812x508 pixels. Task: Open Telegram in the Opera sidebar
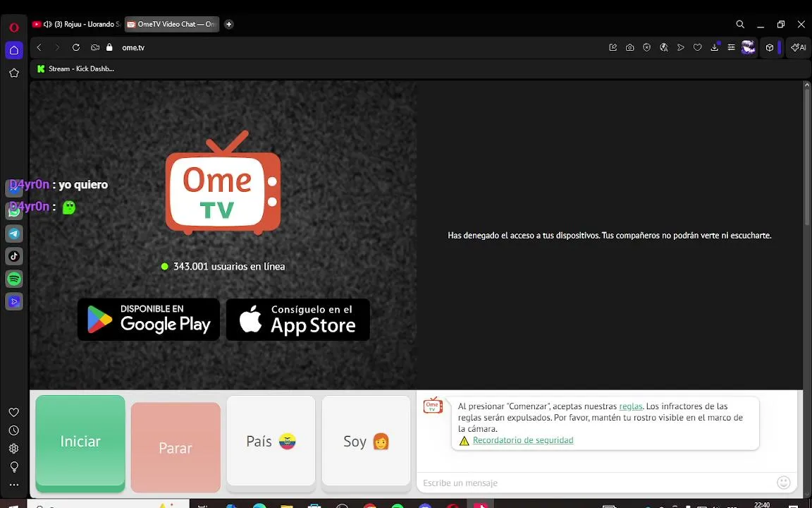pyautogui.click(x=14, y=234)
